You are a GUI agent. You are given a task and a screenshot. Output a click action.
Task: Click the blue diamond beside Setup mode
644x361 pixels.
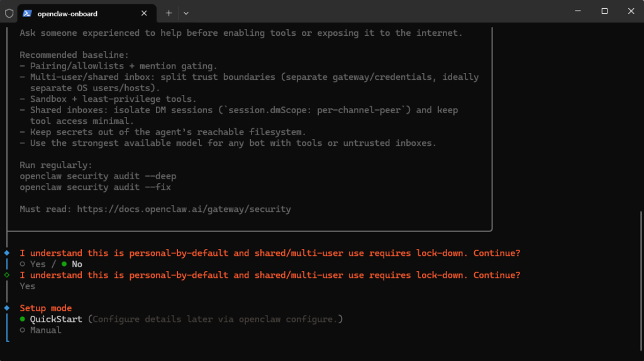[x=7, y=308]
